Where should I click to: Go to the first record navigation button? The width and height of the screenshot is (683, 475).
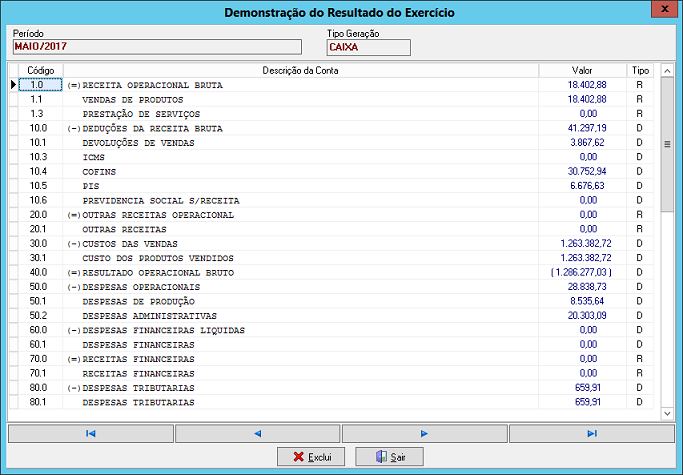pos(91,434)
